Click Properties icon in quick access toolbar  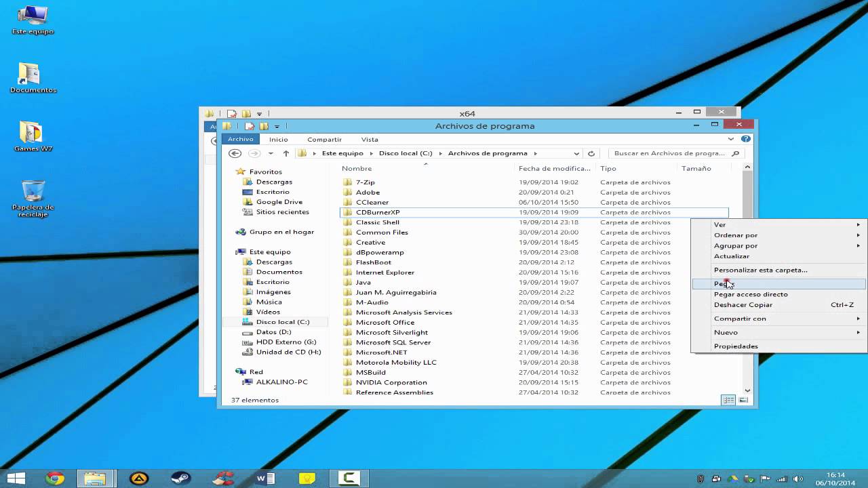coord(250,126)
